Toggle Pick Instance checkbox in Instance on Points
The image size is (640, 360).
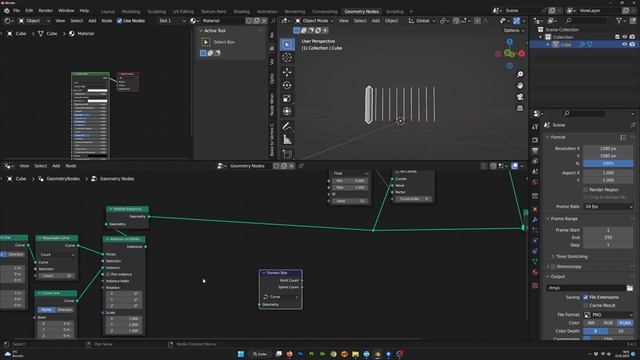pyautogui.click(x=108, y=274)
